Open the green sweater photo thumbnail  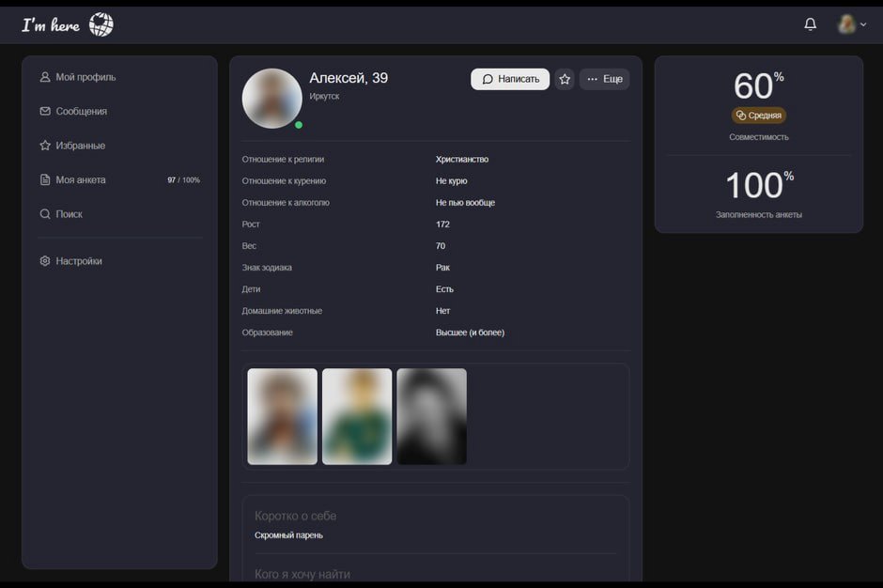(x=357, y=417)
